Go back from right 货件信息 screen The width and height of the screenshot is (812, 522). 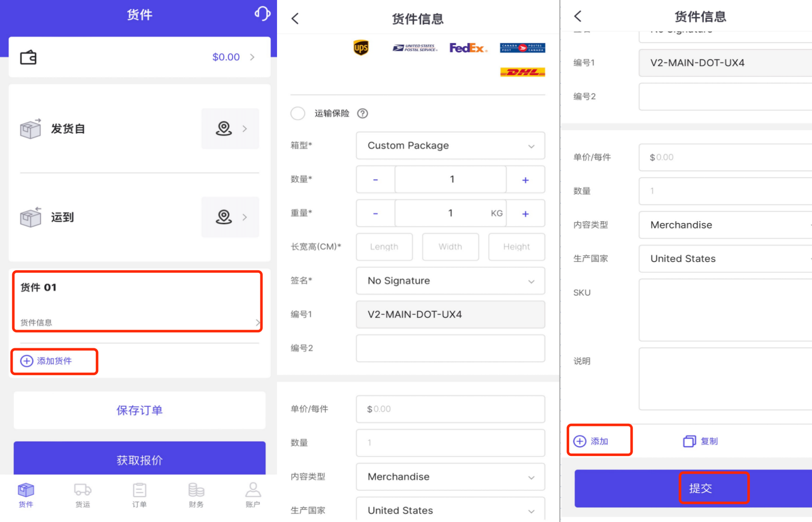pyautogui.click(x=578, y=16)
